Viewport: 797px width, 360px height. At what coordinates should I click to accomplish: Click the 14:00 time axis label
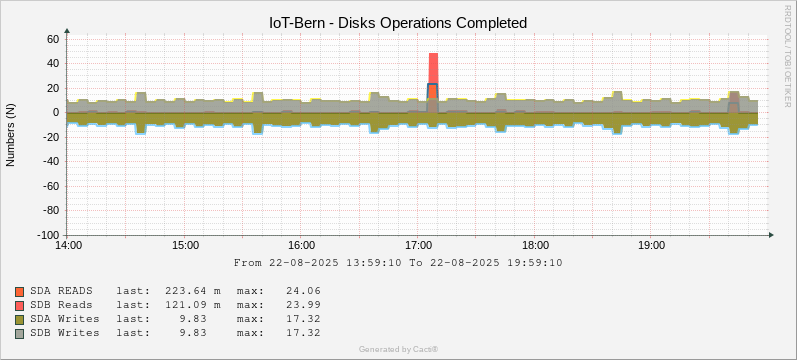pos(69,246)
